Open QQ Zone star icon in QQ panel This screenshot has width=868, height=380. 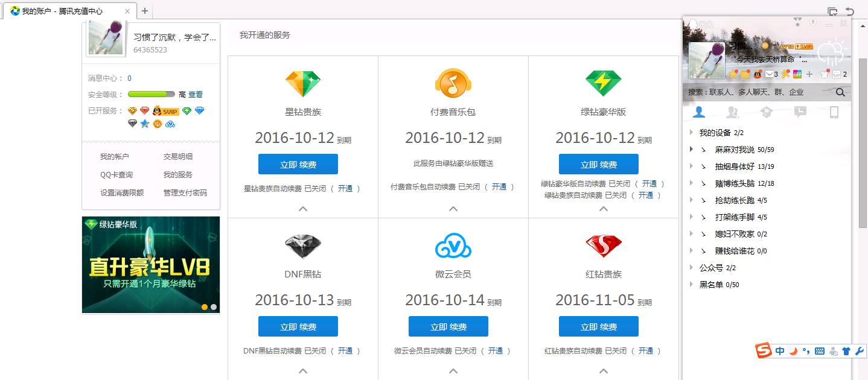tap(733, 74)
